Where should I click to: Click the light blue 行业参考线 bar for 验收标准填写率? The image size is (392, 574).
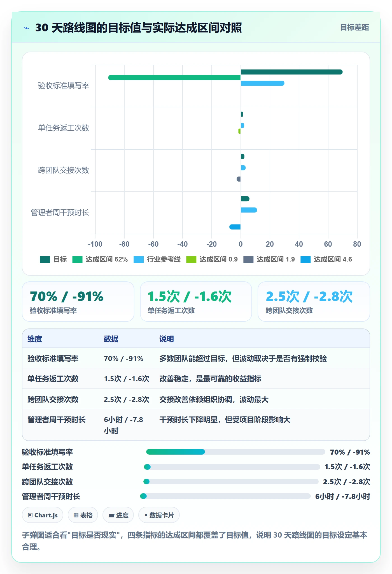click(262, 83)
